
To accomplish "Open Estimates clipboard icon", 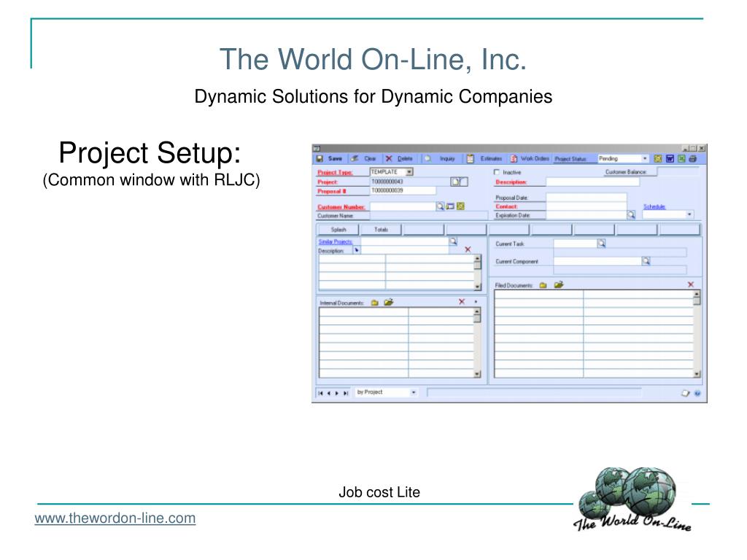I will (471, 158).
